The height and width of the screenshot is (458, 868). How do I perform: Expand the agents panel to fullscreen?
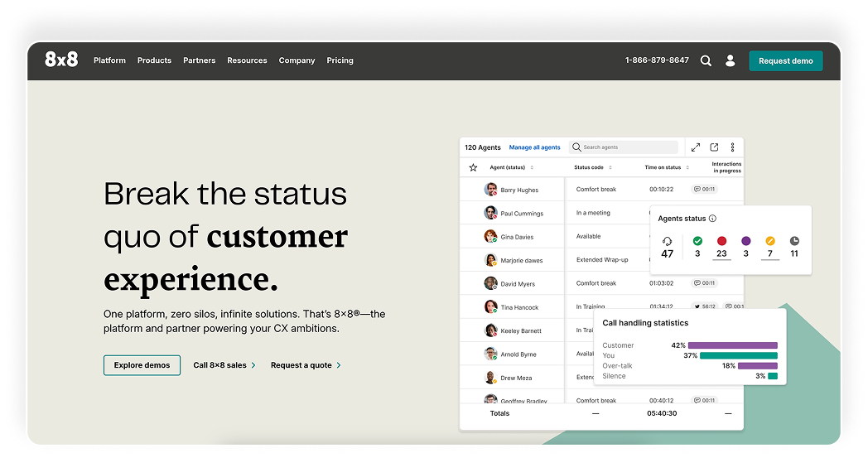(696, 147)
